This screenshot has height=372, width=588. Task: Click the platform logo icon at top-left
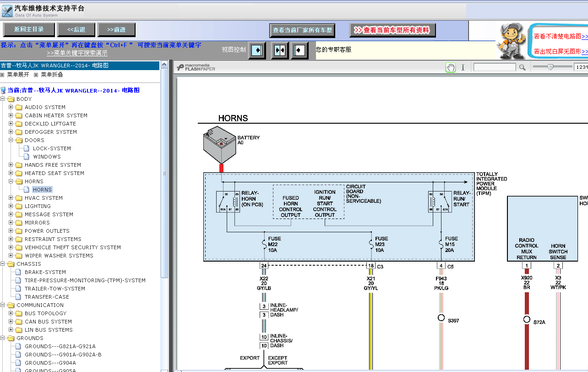coord(7,11)
